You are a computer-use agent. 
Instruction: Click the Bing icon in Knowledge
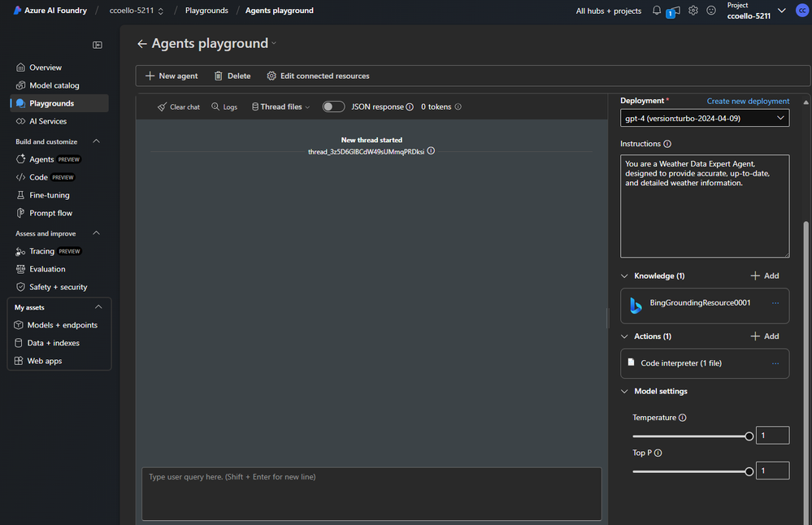point(636,306)
